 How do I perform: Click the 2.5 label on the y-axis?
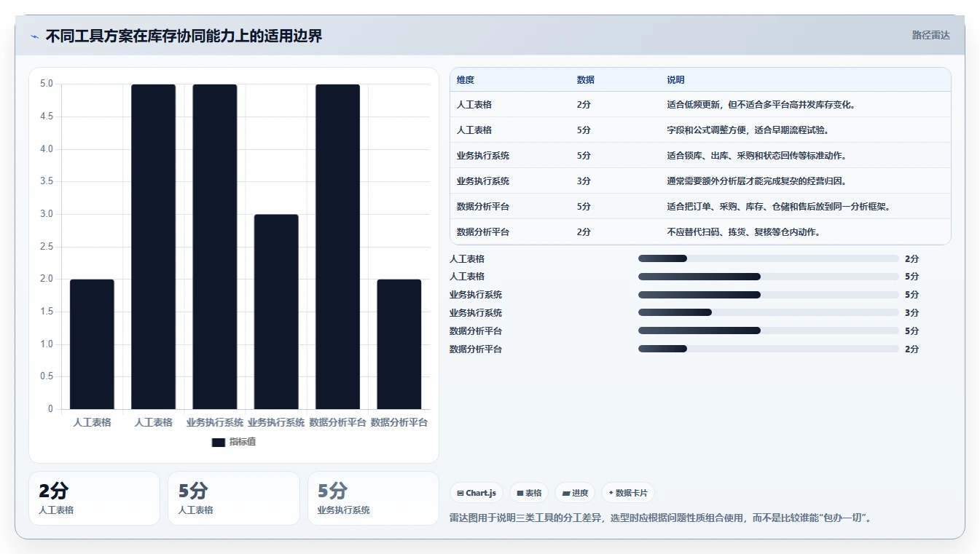(x=46, y=247)
